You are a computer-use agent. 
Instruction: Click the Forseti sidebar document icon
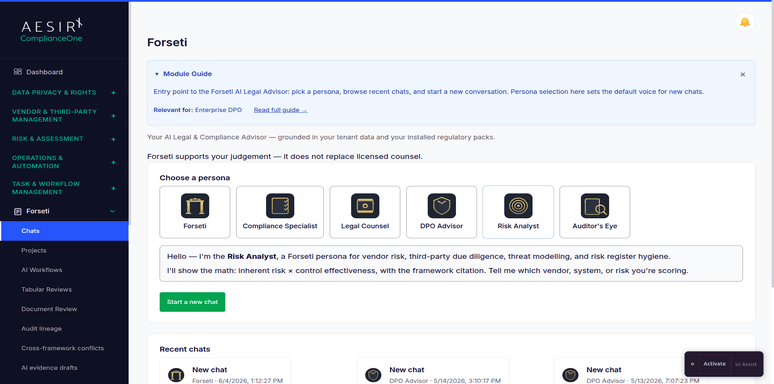click(18, 211)
